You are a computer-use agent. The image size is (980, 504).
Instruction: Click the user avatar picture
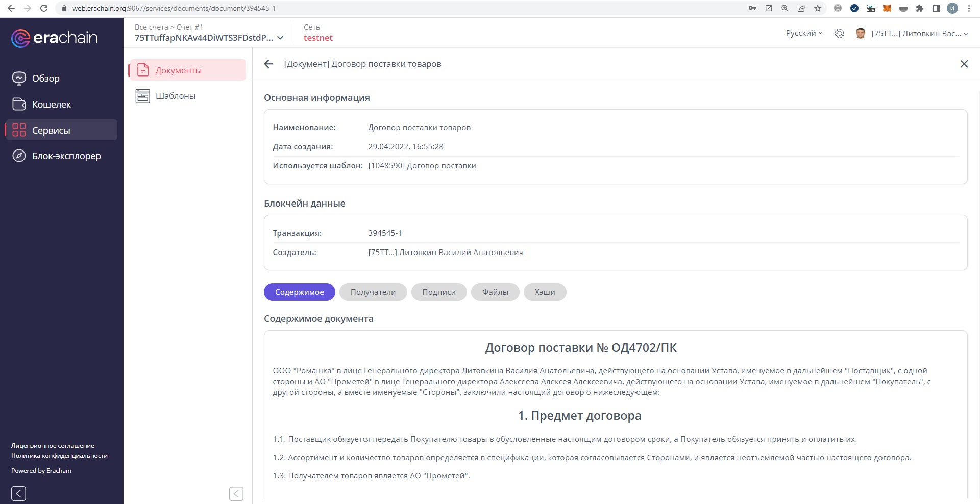860,33
